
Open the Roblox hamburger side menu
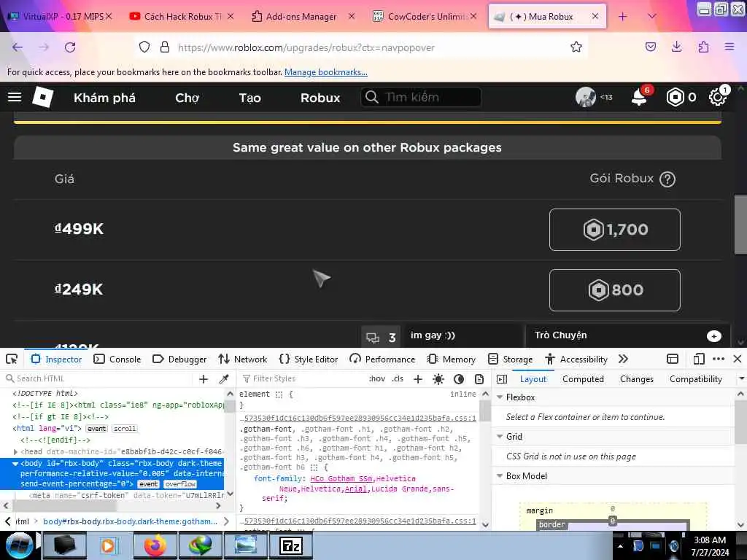coord(15,97)
